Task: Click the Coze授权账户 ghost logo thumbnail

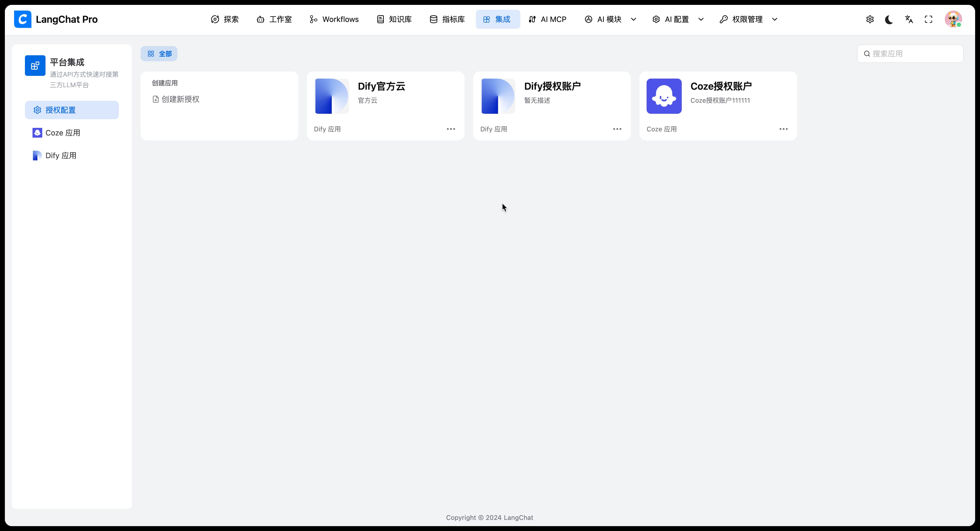Action: 664,96
